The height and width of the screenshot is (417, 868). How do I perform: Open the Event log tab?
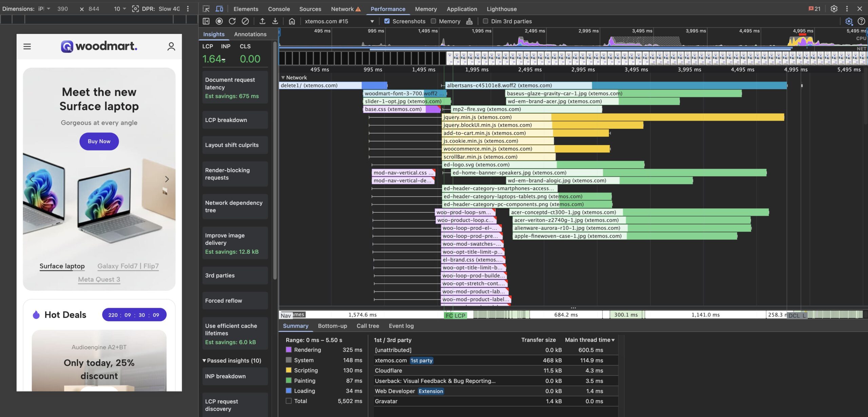401,326
